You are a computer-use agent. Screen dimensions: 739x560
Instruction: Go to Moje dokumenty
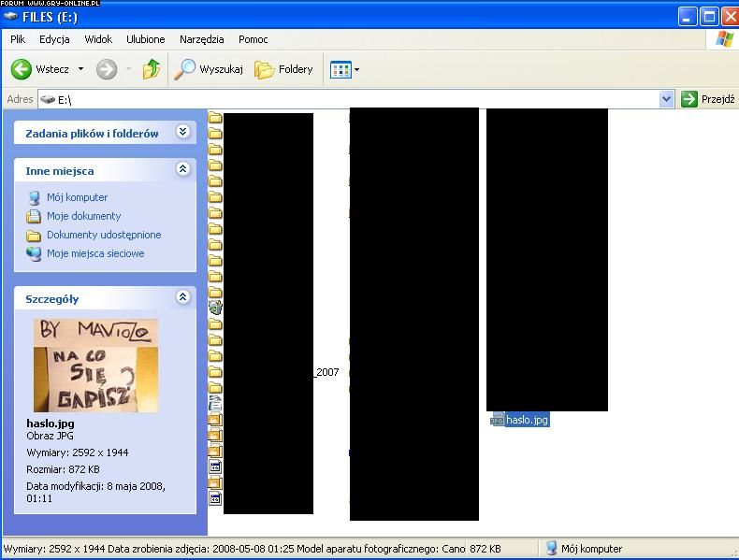[x=83, y=216]
